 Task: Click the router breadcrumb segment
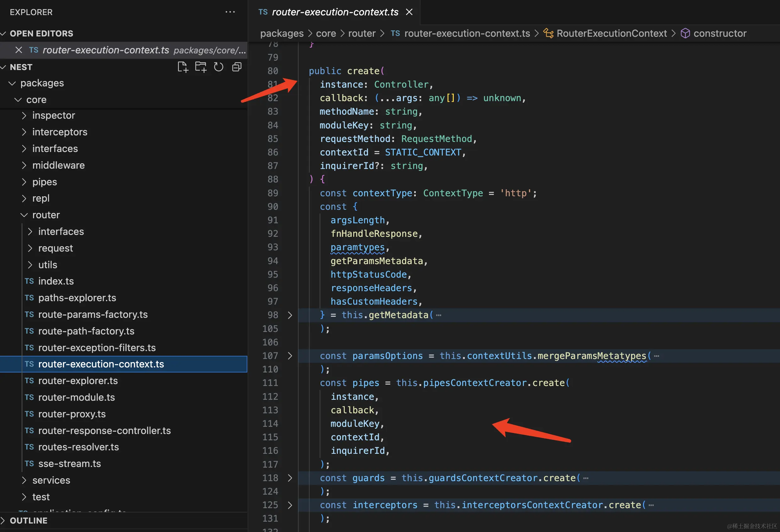click(x=362, y=34)
